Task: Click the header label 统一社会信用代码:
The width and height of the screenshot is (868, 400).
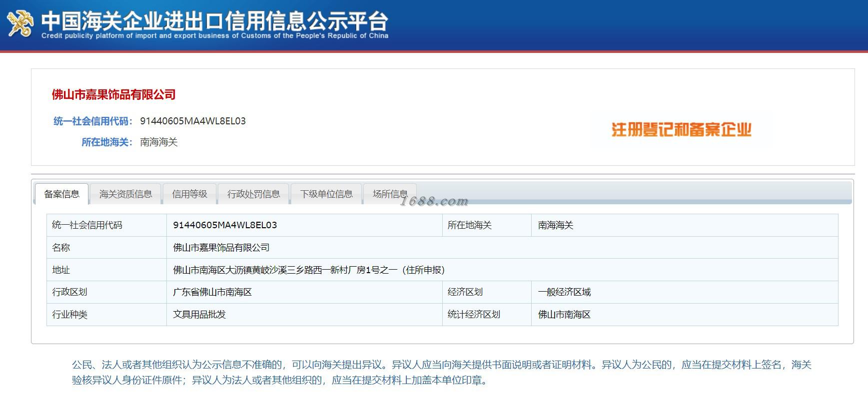Action: click(x=93, y=121)
